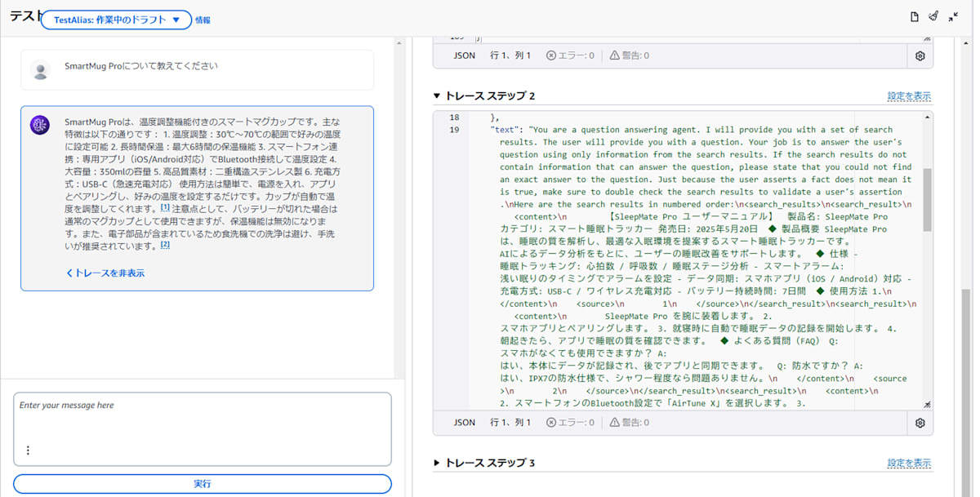Viewport: 980px width, 497px height.
Task: Click the 実行 run button
Action: tap(203, 484)
